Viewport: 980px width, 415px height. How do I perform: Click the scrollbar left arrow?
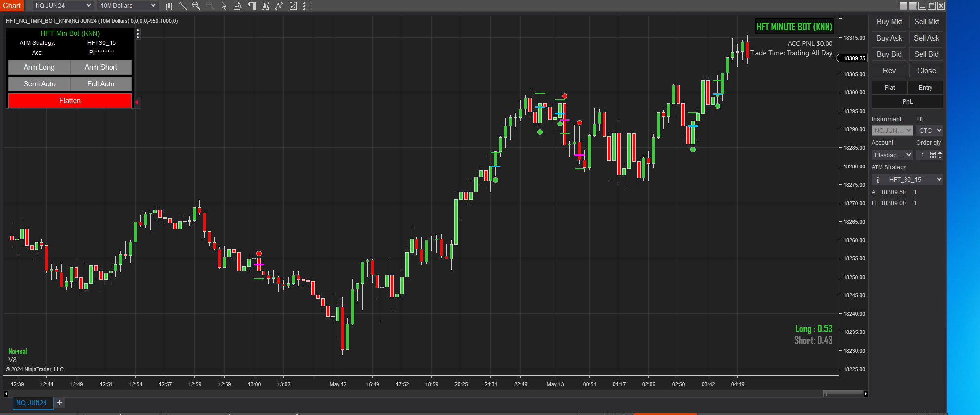tap(6, 394)
